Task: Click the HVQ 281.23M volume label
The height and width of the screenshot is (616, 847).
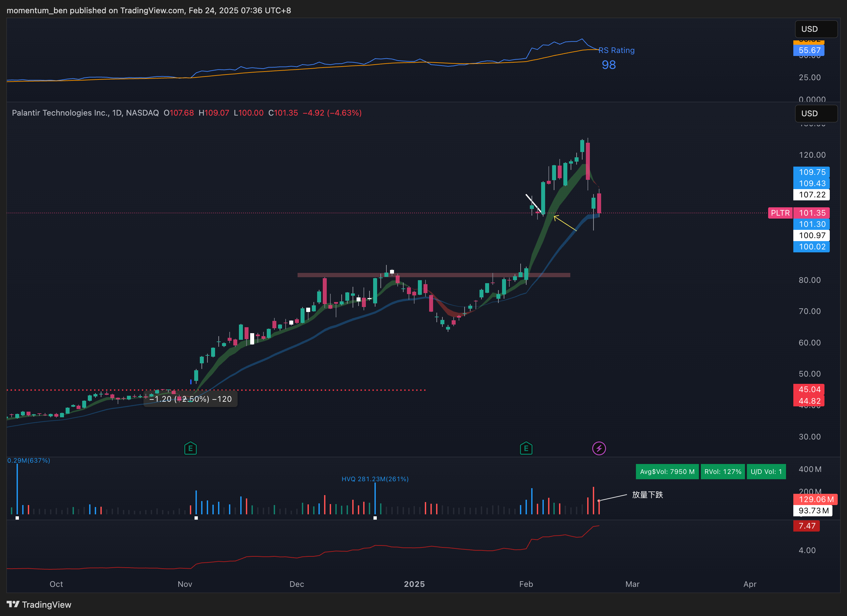Action: pyautogui.click(x=375, y=479)
